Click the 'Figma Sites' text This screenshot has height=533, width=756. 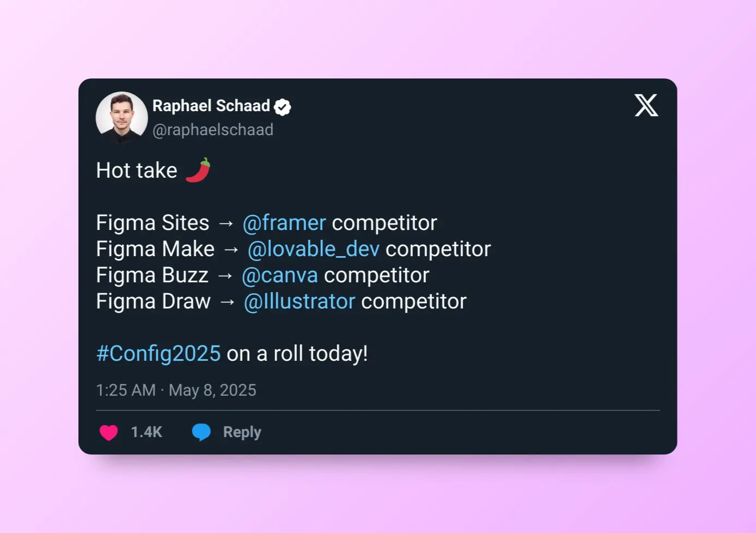click(x=153, y=223)
